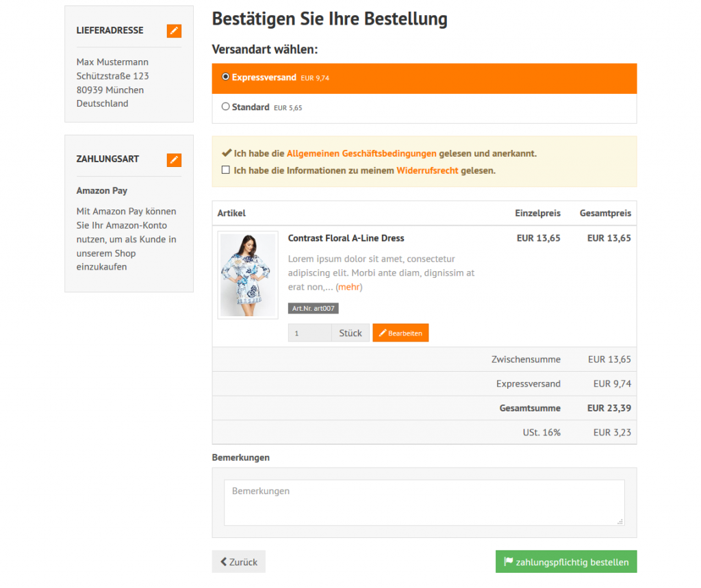Click zahlungspflichtig bestellen to place order
This screenshot has width=701, height=588.
566,562
